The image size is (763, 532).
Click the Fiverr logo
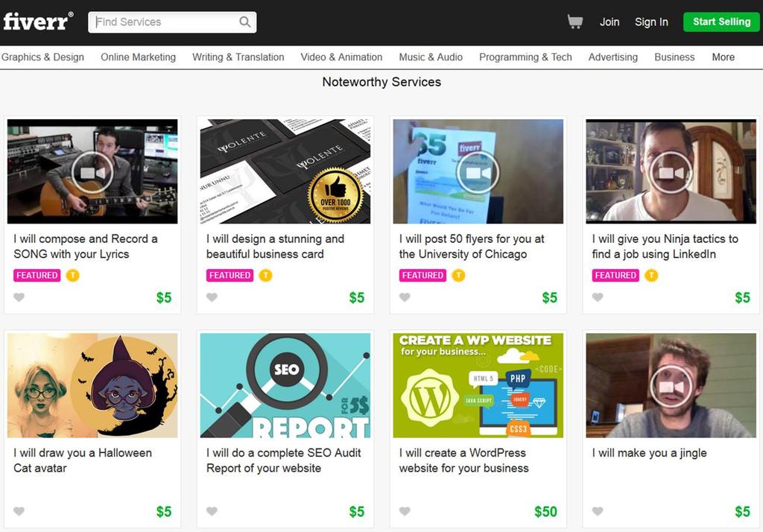pyautogui.click(x=39, y=22)
